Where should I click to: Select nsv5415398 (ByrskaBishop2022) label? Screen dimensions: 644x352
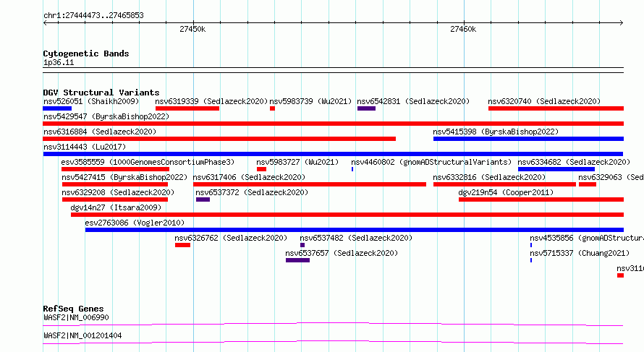(x=496, y=132)
